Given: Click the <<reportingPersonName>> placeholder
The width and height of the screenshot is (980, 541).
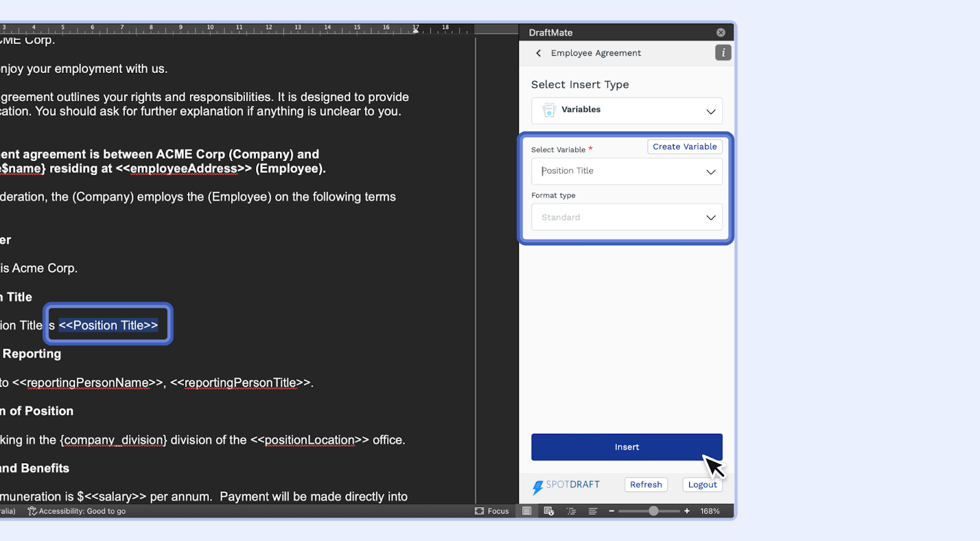Looking at the screenshot, I should (x=88, y=383).
